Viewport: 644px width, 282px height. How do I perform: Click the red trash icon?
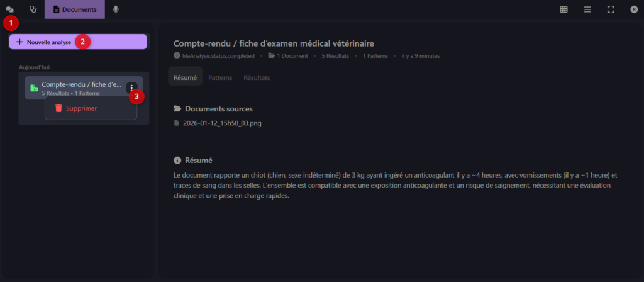[x=58, y=108]
